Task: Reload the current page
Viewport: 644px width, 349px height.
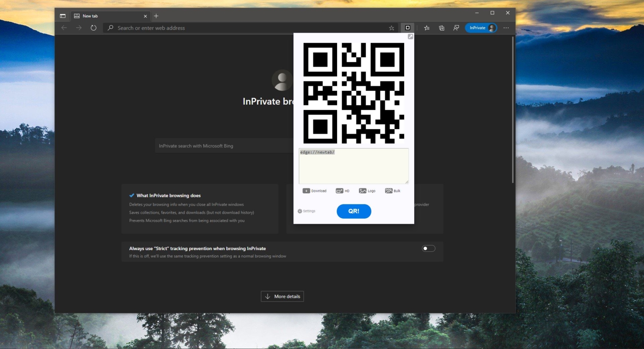Action: pos(93,28)
